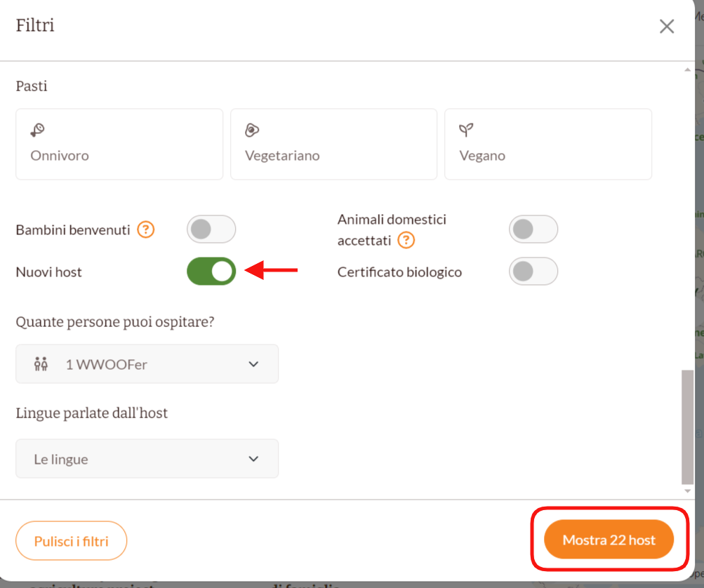
Task: Click help icon beside Bambini benvenuti
Action: pyautogui.click(x=145, y=229)
